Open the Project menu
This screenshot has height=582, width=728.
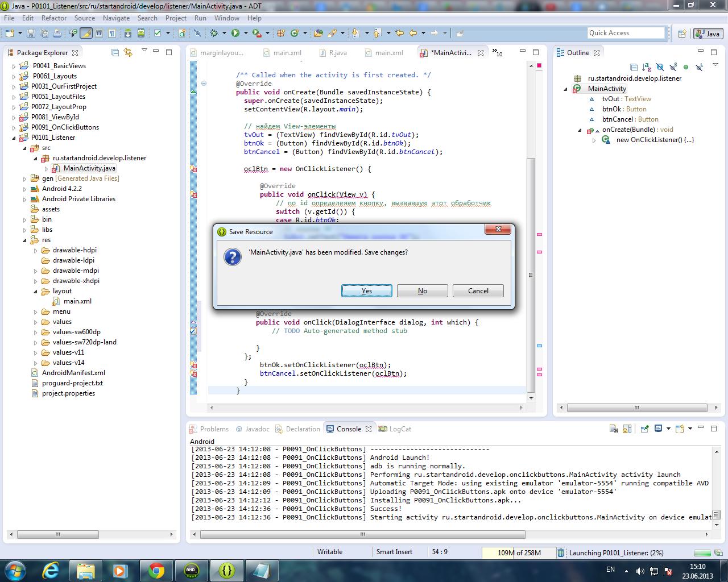pyautogui.click(x=176, y=18)
